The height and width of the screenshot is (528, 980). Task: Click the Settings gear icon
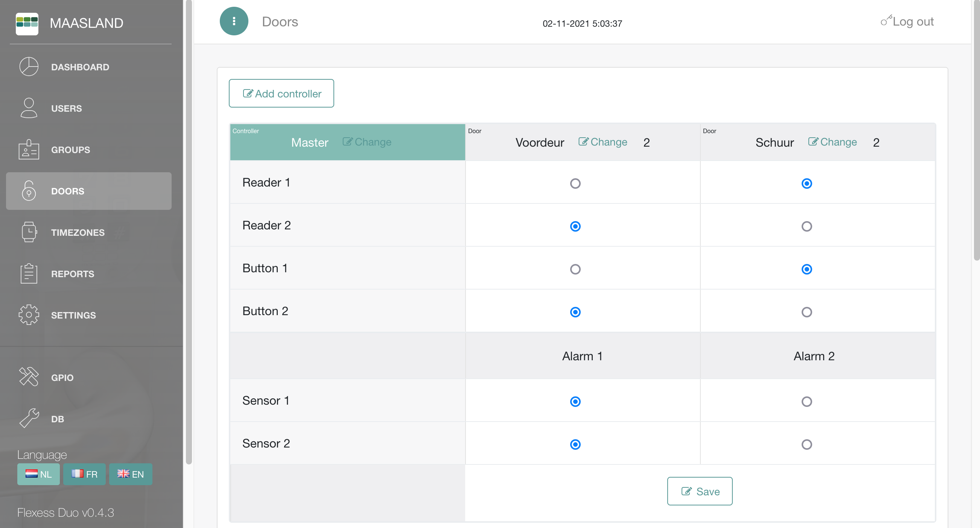tap(29, 315)
